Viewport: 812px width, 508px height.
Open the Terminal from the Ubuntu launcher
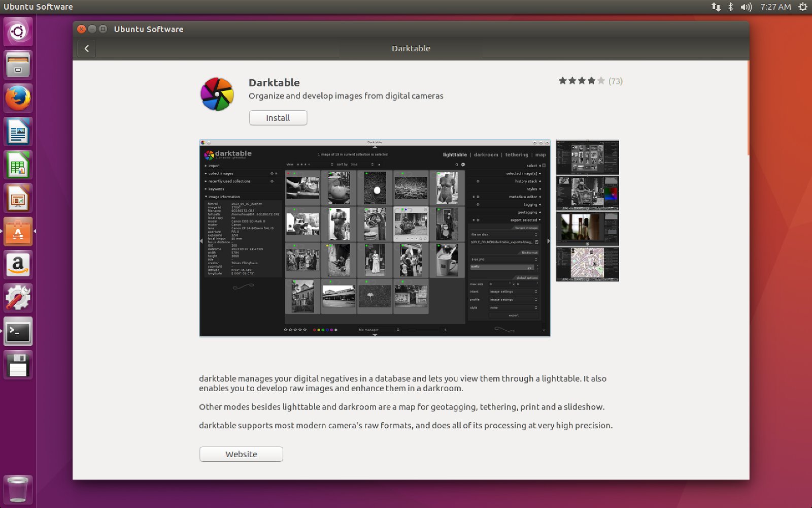pyautogui.click(x=18, y=331)
